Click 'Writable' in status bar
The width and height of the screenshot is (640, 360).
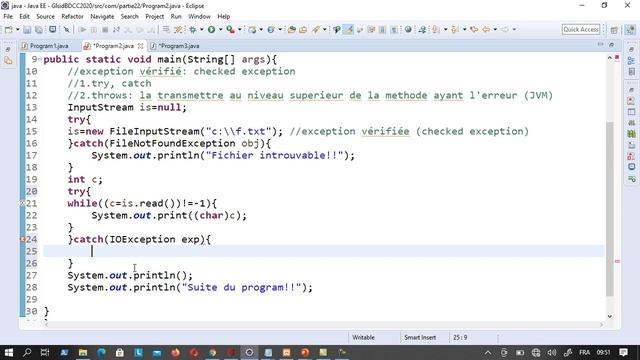point(363,338)
